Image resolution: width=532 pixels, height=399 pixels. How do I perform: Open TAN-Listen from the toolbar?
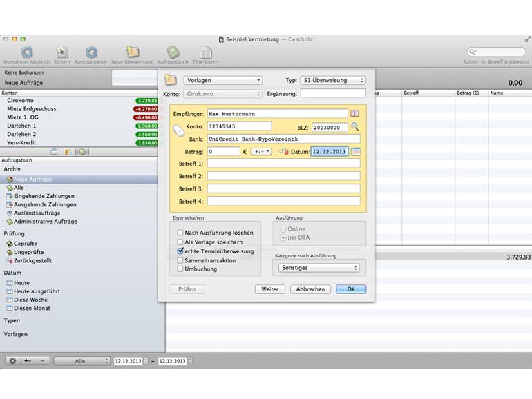[205, 52]
